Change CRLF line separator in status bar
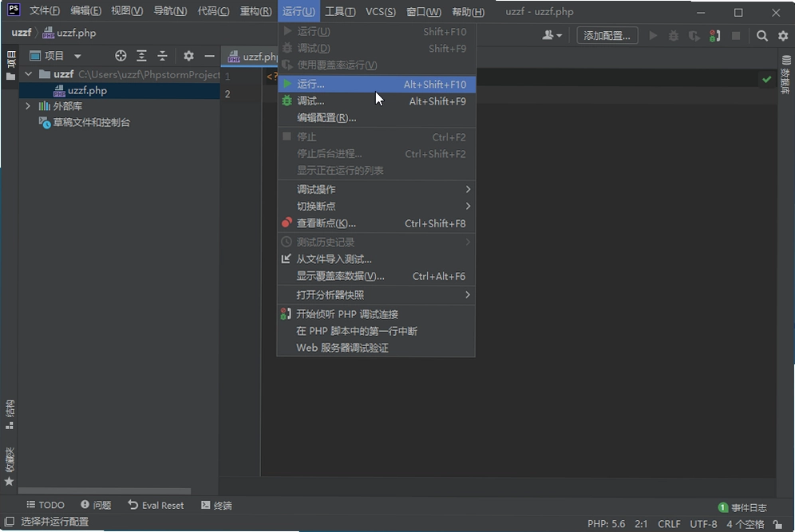The width and height of the screenshot is (795, 532). 669,524
